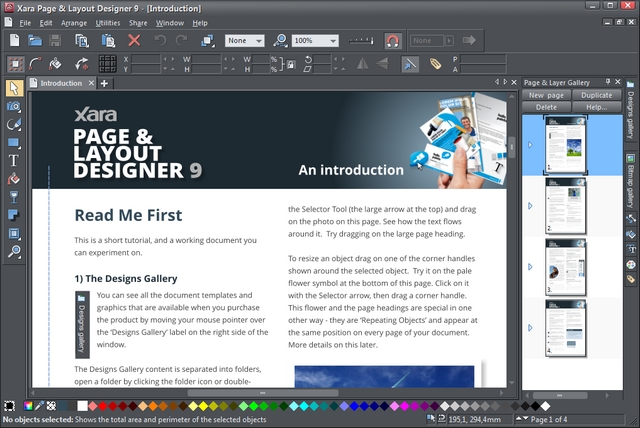This screenshot has height=428, width=640.
Task: Select the Photo camera tool
Action: coord(14,106)
